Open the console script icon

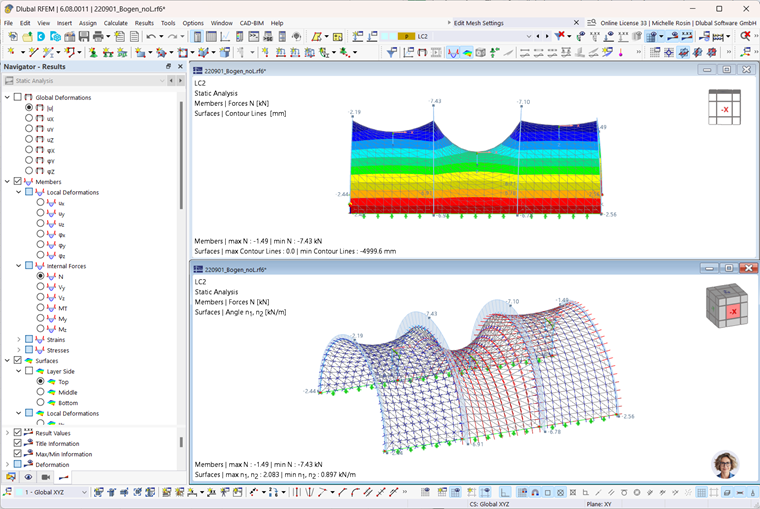[253, 36]
